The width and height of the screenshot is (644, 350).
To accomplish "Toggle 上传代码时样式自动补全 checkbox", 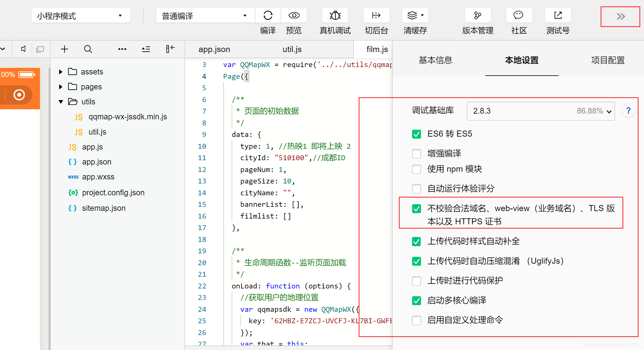I will tap(416, 241).
